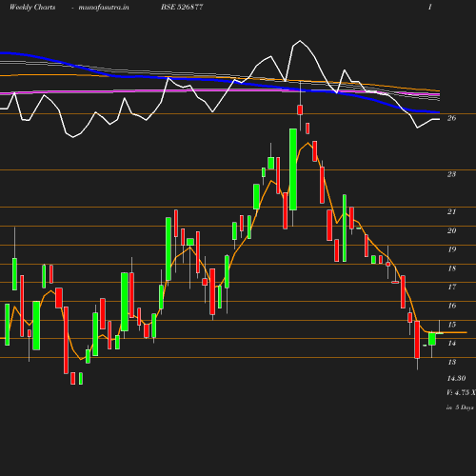Click the price axis label 23
The width and height of the screenshot is (476, 476).
[451, 174]
